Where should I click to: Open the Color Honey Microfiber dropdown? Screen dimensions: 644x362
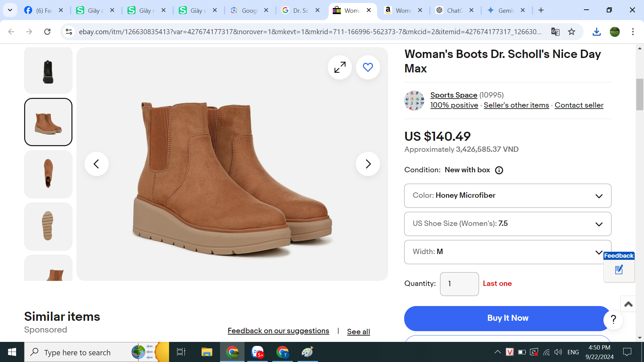507,196
